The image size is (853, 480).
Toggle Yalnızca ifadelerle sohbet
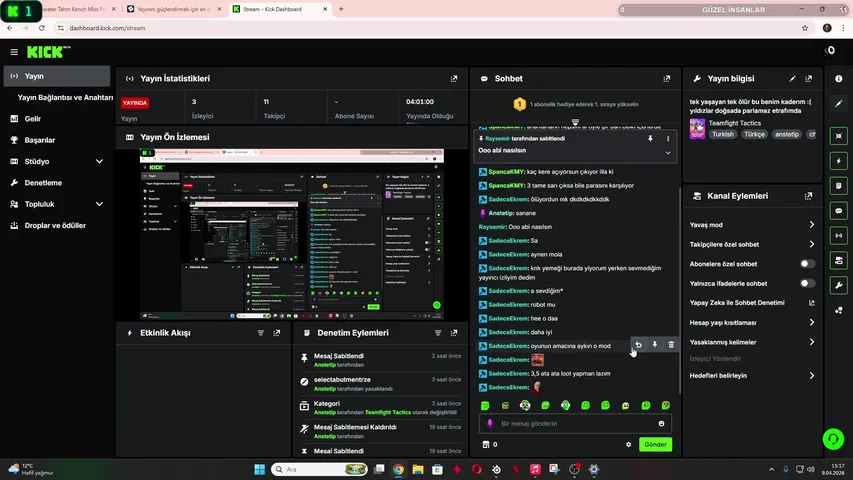[807, 284]
